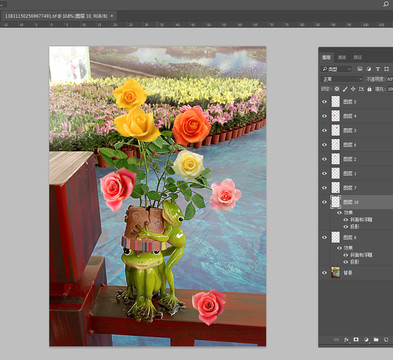Viewport: 393px width, 360px height.
Task: Select layer name 图层 1
Action: 350,173
